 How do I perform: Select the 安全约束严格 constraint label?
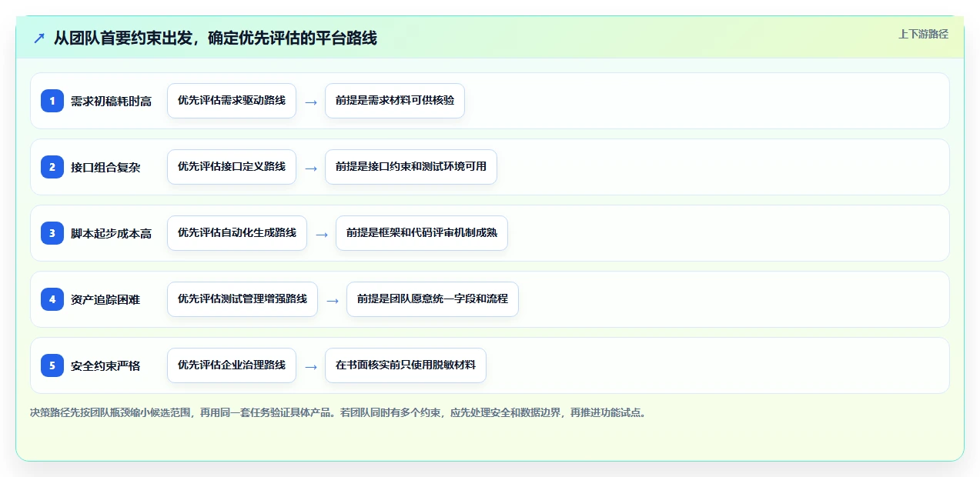point(105,365)
